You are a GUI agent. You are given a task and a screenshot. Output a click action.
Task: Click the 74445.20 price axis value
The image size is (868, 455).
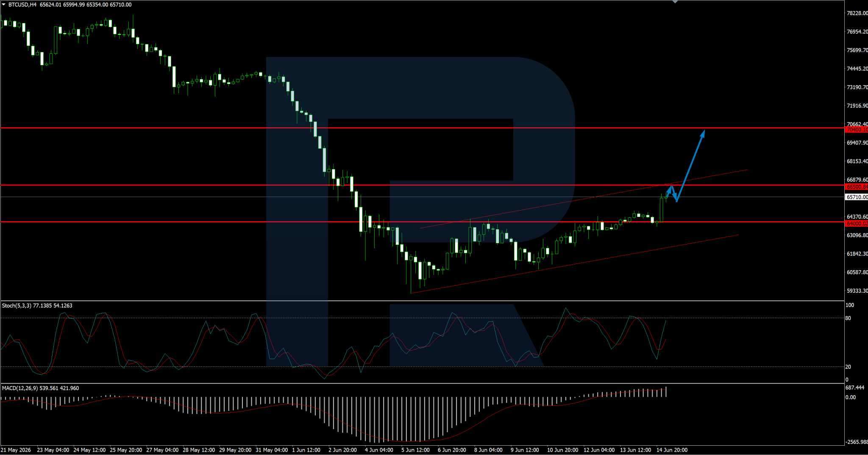point(857,69)
